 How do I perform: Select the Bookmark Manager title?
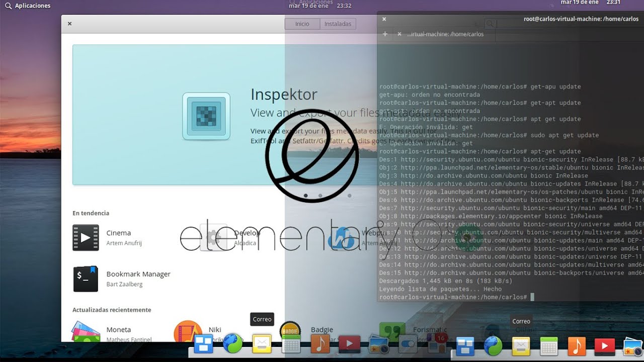(x=138, y=274)
